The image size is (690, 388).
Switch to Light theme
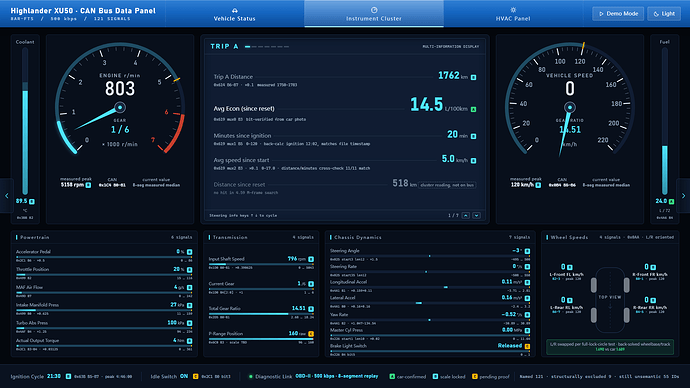664,14
